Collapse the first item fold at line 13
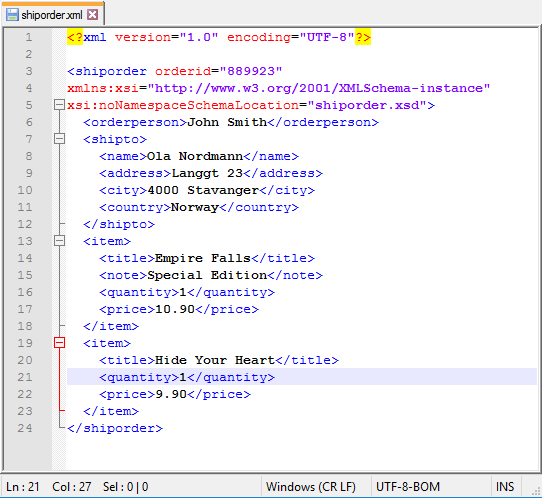542x498 pixels. (x=59, y=241)
